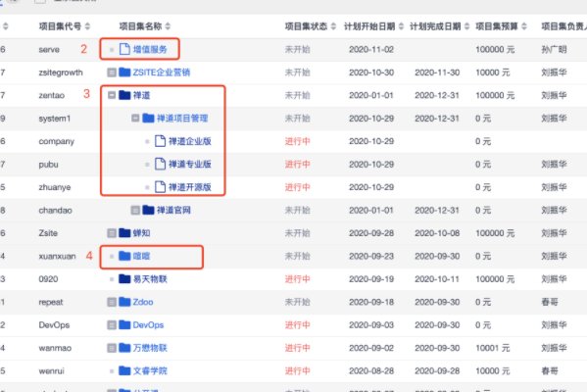Click the folder icon in the wanmao row

124,348
